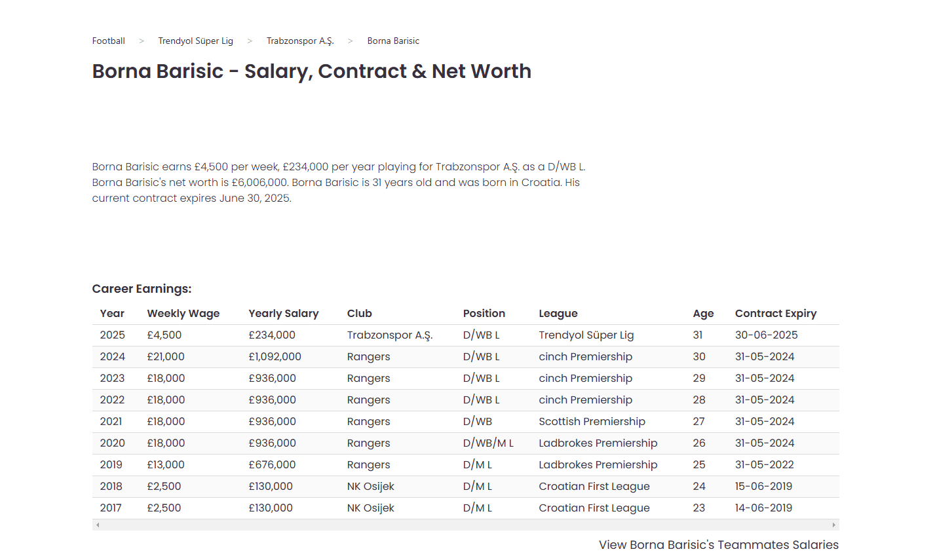This screenshot has height=560, width=935.
Task: Click Scottish Premiership league cell
Action: 592,422
